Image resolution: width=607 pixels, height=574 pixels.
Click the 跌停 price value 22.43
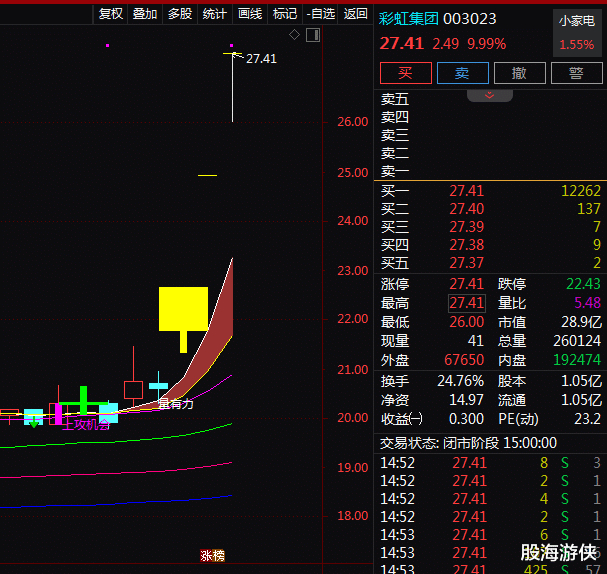click(x=583, y=284)
